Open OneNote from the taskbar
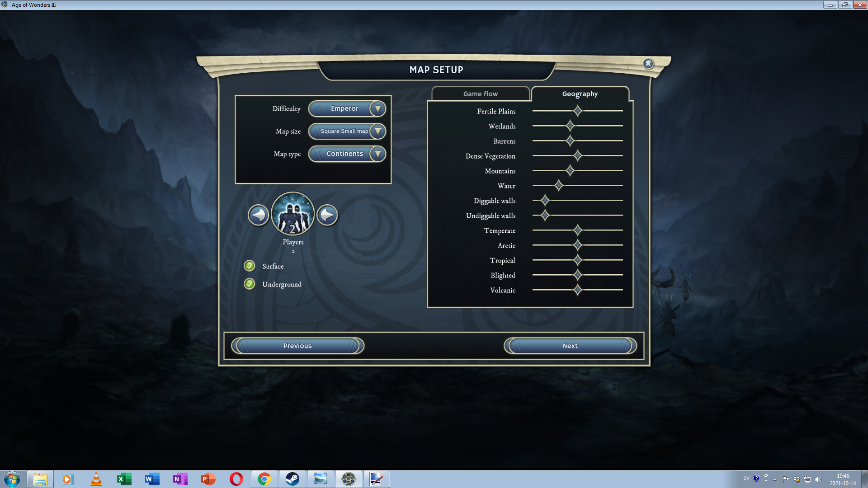The height and width of the screenshot is (488, 868). pyautogui.click(x=180, y=479)
